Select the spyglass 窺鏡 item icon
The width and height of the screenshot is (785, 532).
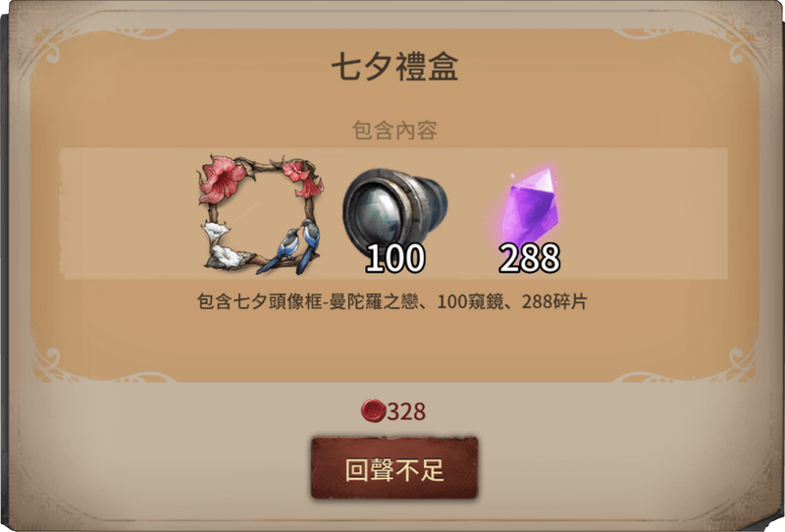pos(395,208)
